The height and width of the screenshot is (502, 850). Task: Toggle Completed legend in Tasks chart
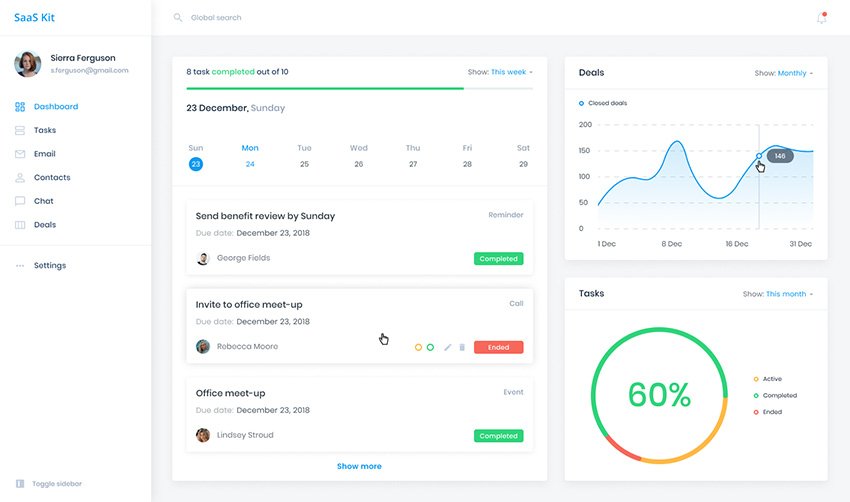point(775,396)
